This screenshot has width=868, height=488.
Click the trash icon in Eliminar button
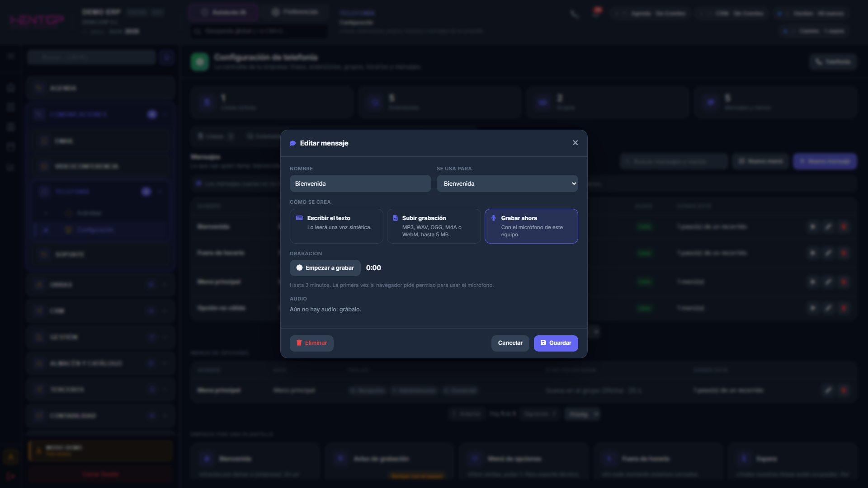pyautogui.click(x=299, y=343)
